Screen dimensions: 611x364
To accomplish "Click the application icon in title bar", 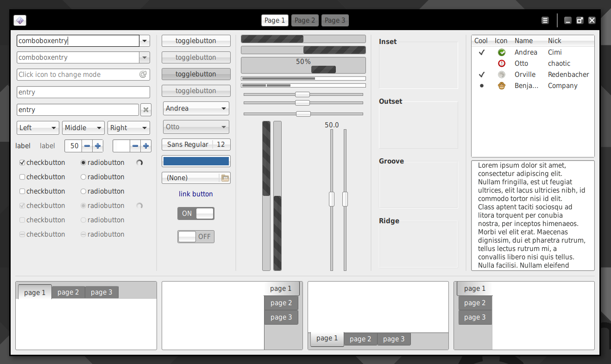I will (20, 20).
